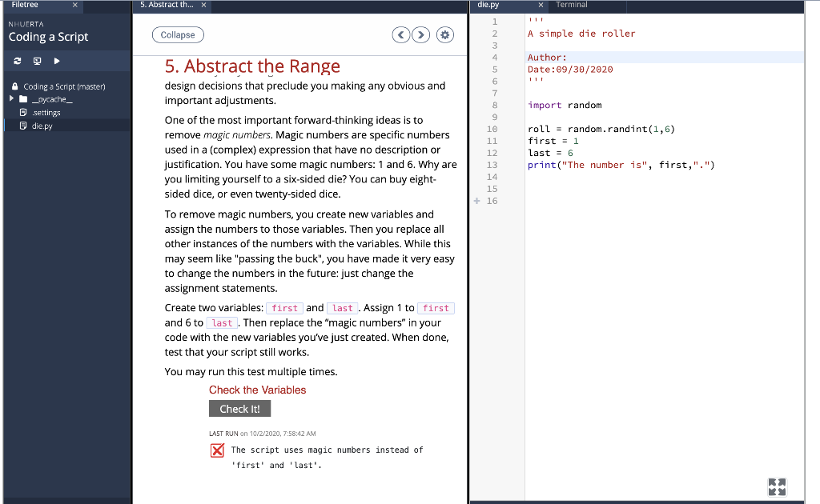
Task: Collapse the lesson panel via Collapse button
Action: [x=177, y=34]
